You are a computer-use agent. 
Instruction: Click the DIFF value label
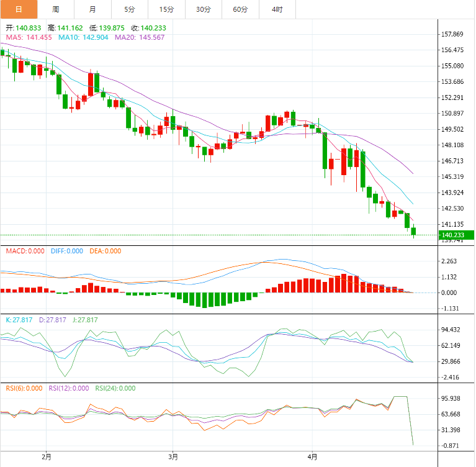[67, 251]
